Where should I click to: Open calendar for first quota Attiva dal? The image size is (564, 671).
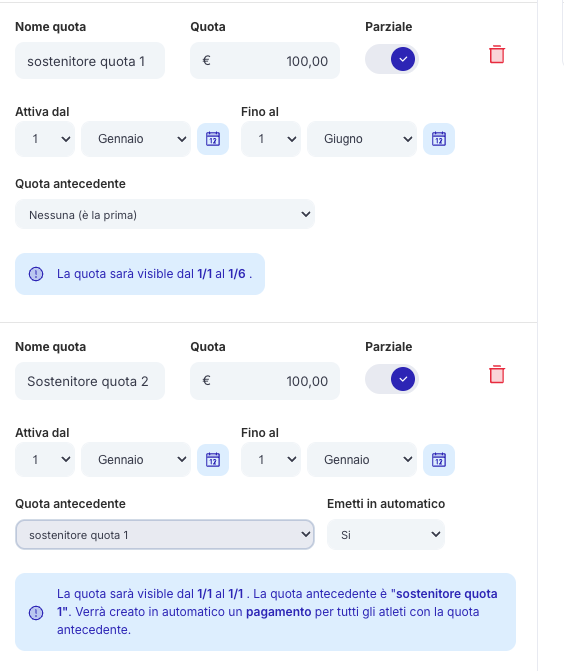(213, 139)
